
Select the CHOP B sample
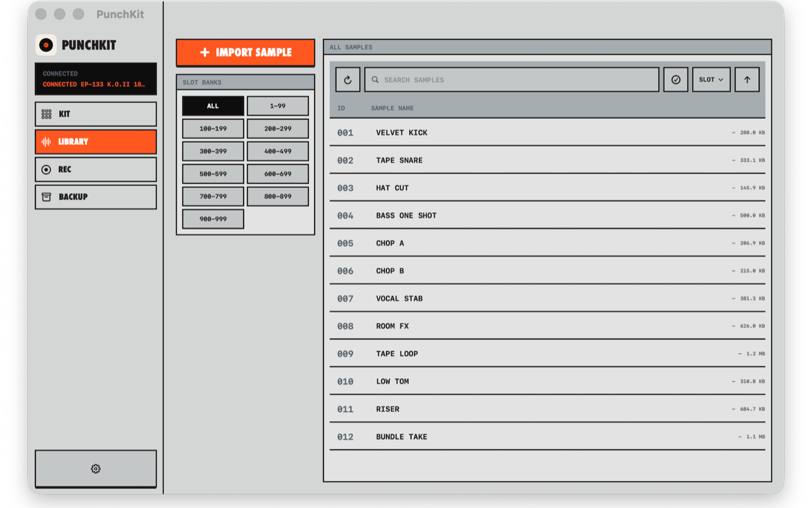547,271
